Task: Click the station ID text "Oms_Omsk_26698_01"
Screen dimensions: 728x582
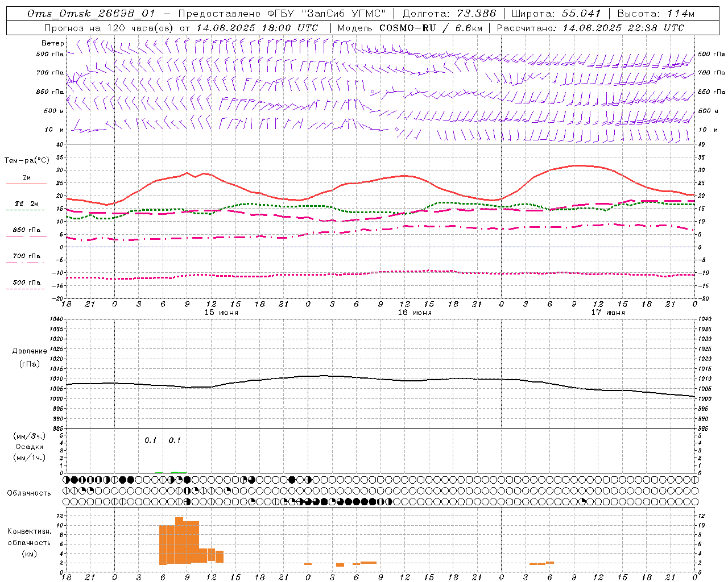Action: (91, 14)
